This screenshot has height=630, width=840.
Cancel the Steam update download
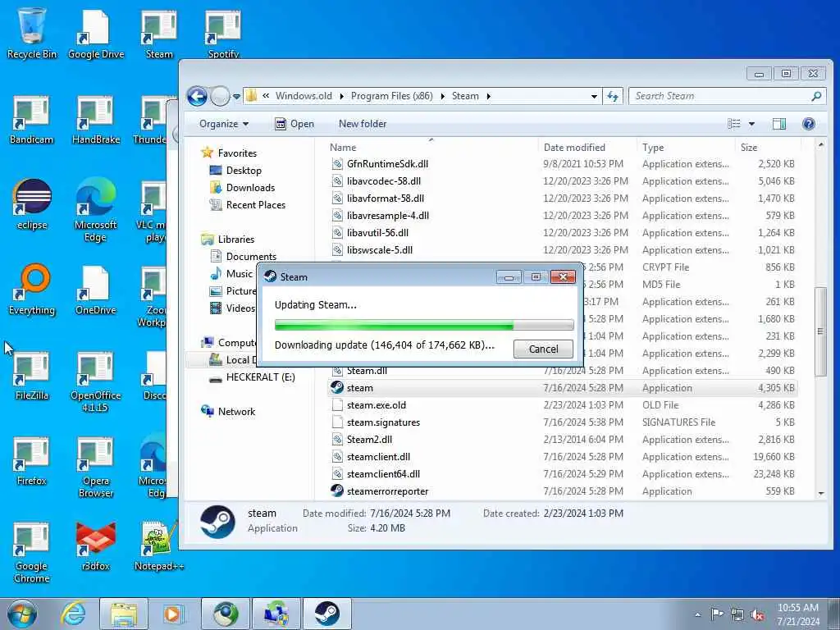click(x=543, y=349)
